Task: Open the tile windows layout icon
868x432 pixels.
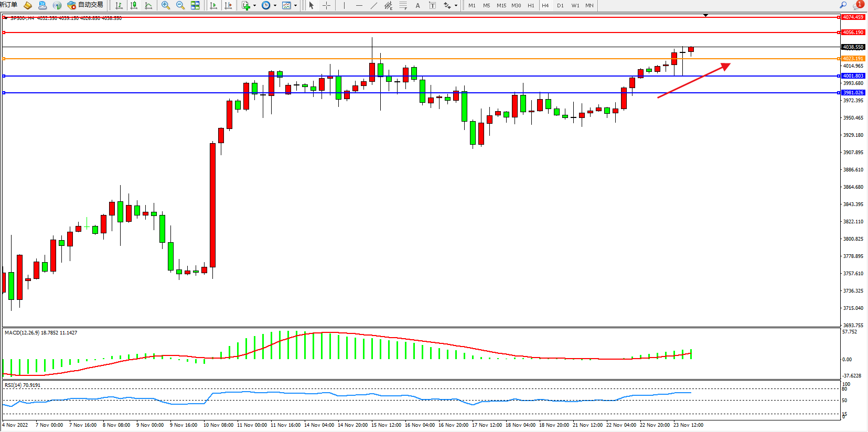Action: point(195,5)
